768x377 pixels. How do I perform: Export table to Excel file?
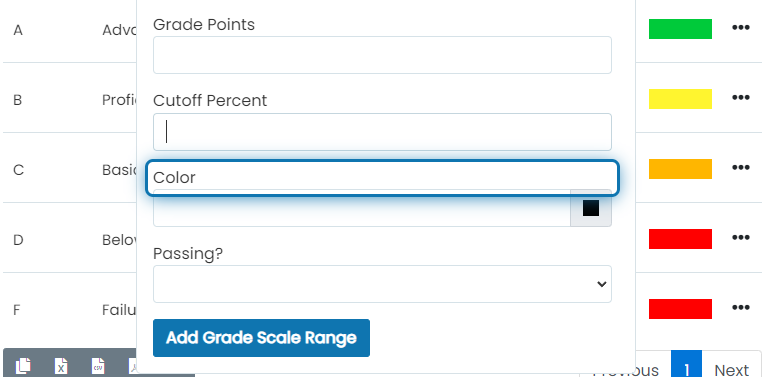[61, 366]
